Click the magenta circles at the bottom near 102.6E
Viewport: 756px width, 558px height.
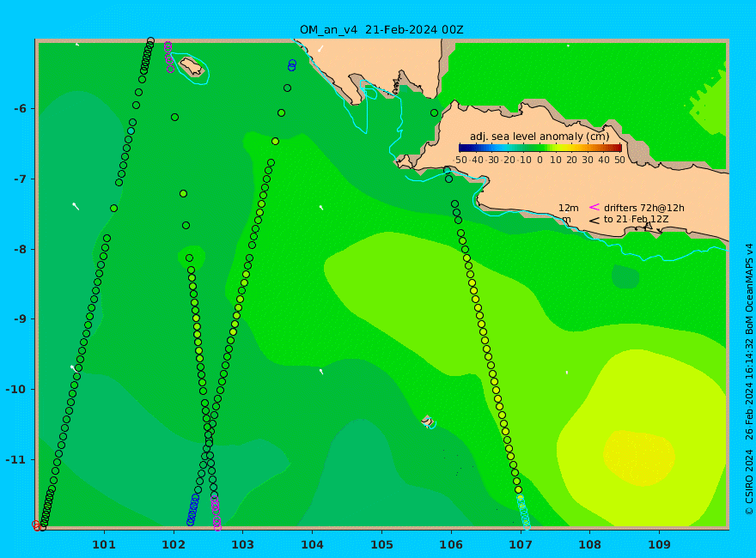216,513
